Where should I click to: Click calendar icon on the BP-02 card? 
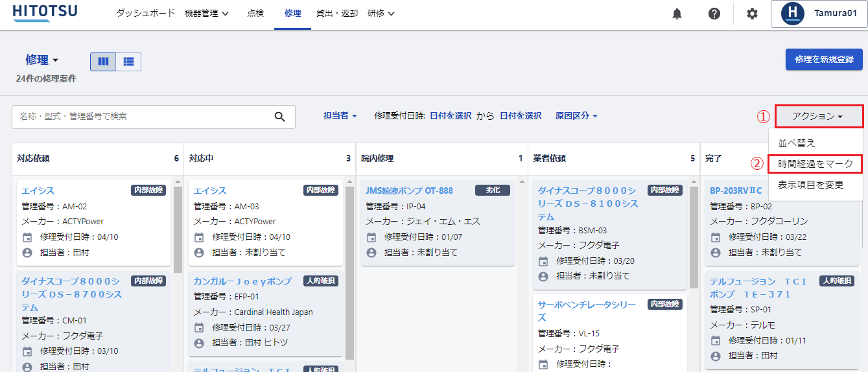coord(716,237)
